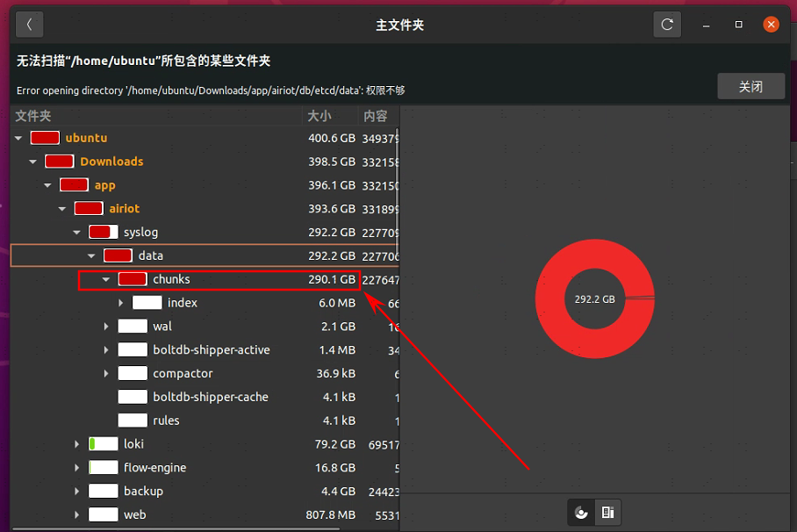
Task: Go back with the left arrow button
Action: point(29,25)
